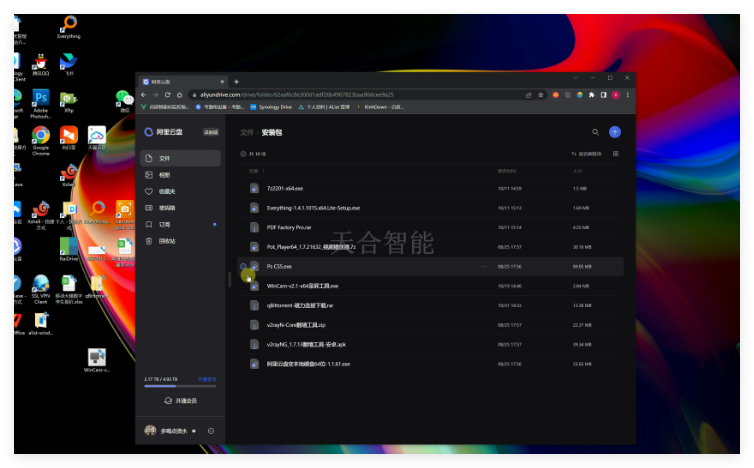Image resolution: width=754 pixels, height=468 pixels.
Task: Open the Chrome extensions puzzle icon
Action: click(x=591, y=95)
